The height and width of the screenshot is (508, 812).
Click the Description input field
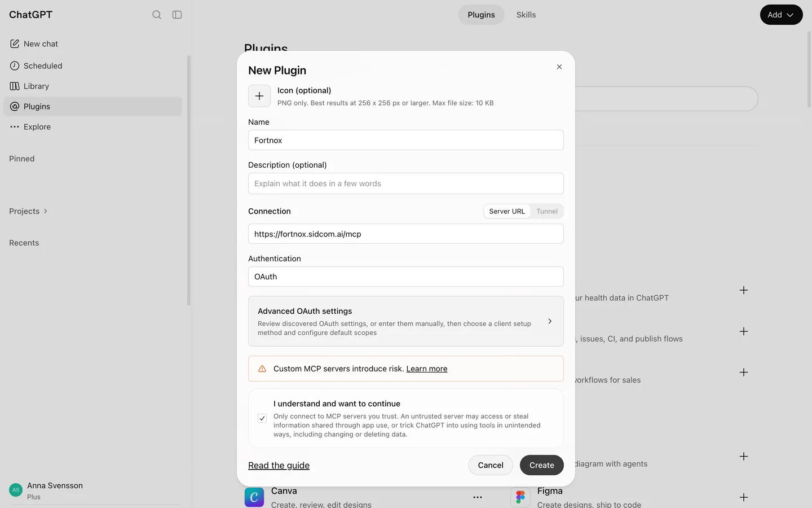point(406,183)
